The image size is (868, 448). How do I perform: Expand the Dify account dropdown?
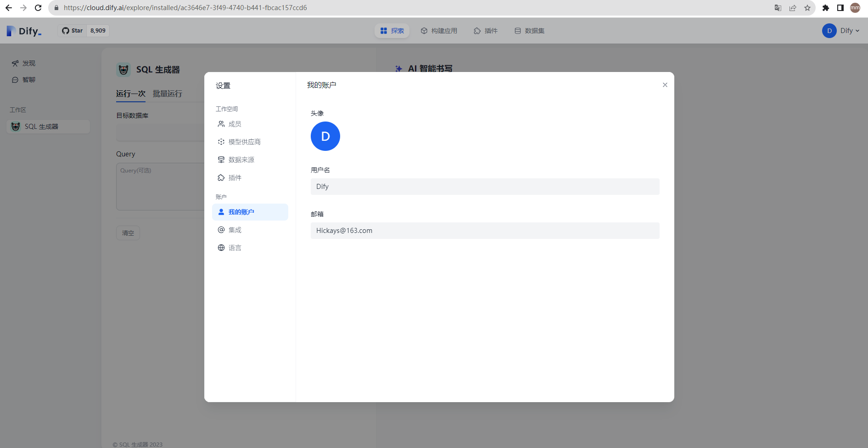point(841,31)
